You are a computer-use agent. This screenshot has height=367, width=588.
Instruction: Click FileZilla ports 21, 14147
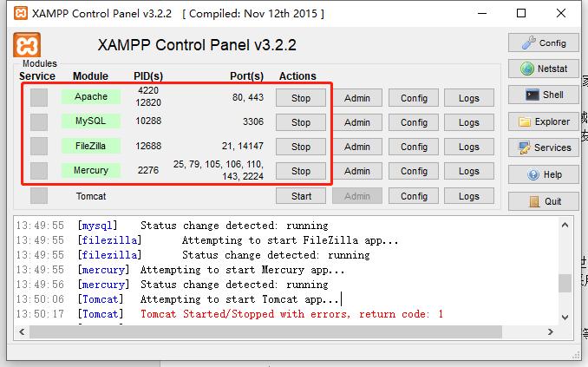coord(243,146)
